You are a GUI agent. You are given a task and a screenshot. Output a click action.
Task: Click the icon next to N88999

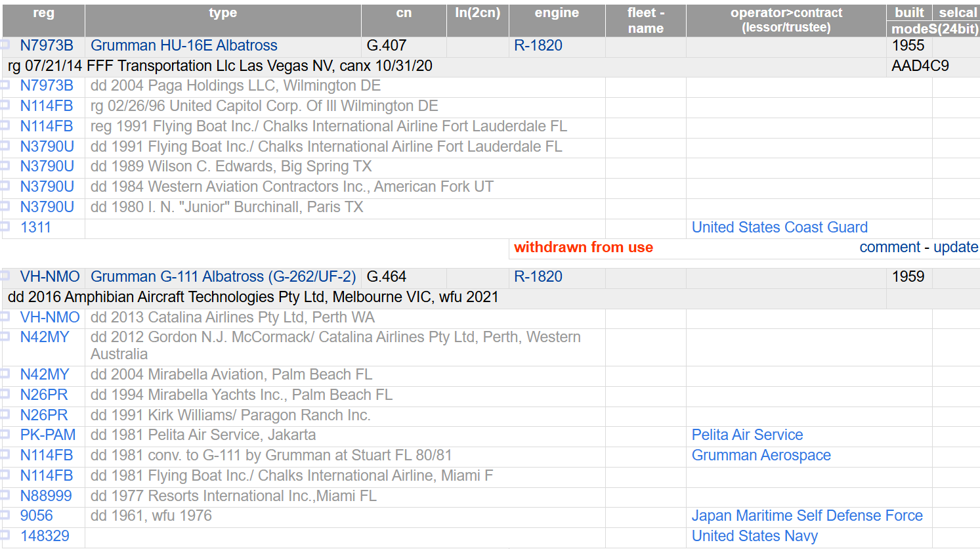tap(5, 495)
